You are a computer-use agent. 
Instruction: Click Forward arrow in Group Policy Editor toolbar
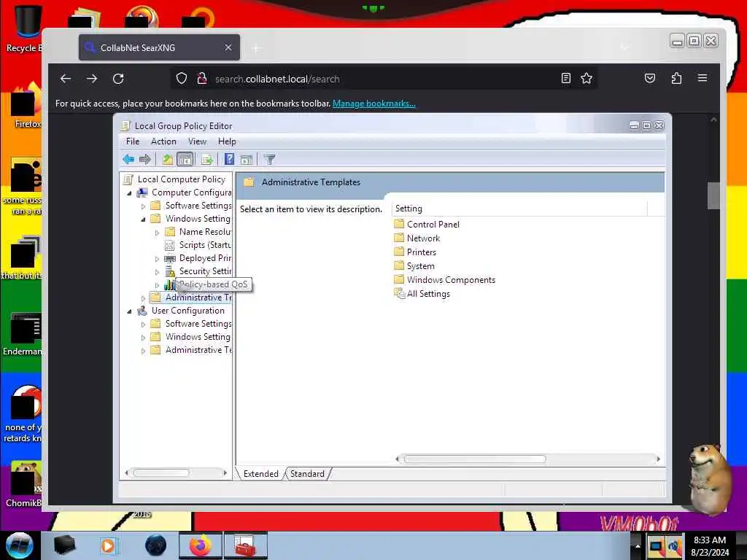click(x=145, y=160)
